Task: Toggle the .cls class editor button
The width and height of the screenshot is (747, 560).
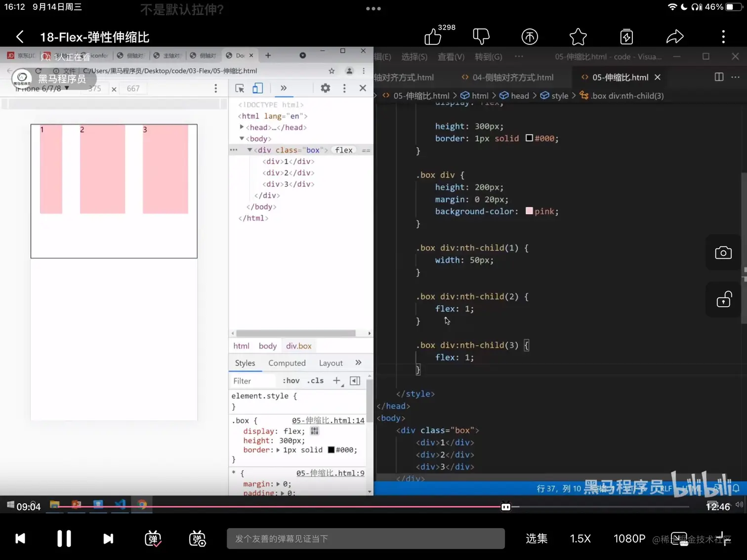Action: [x=315, y=381]
